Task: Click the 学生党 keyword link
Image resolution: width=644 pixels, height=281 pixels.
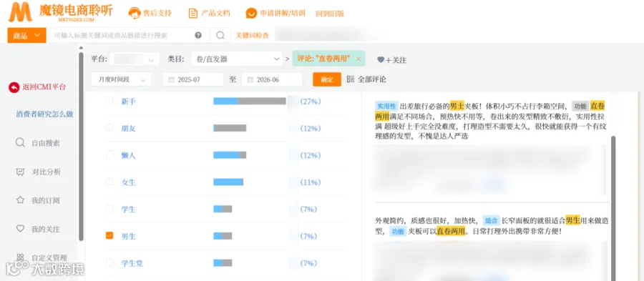Action: [132, 263]
